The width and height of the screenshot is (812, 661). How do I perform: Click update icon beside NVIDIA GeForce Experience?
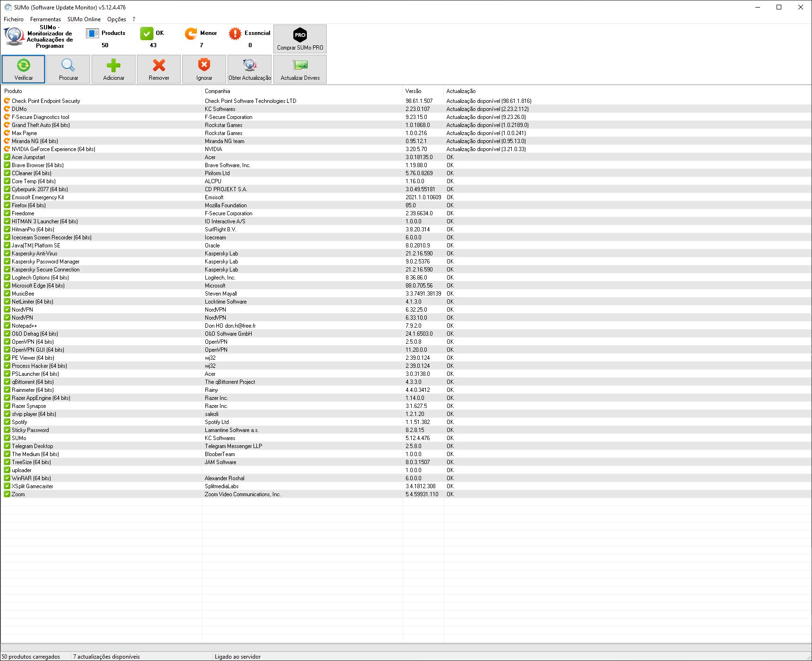7,149
